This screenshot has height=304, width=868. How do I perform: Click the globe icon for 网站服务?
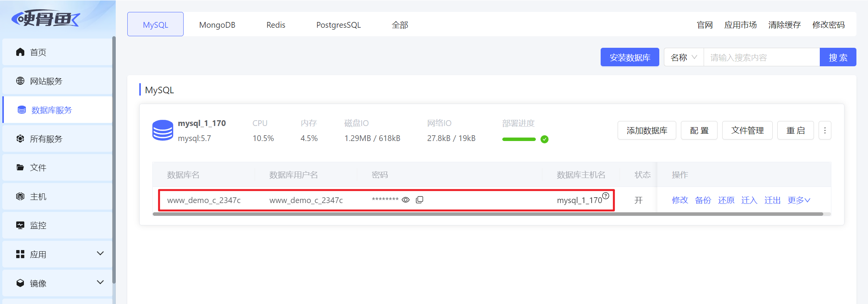point(20,81)
